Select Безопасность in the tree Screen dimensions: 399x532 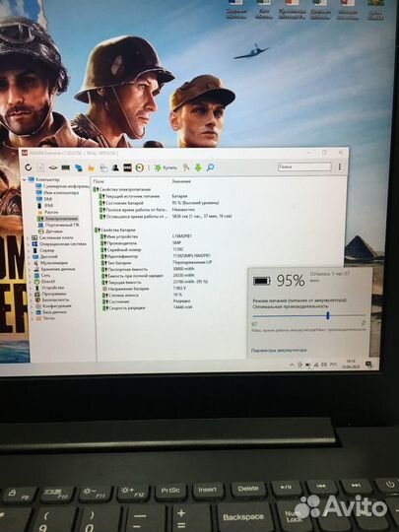click(x=52, y=299)
